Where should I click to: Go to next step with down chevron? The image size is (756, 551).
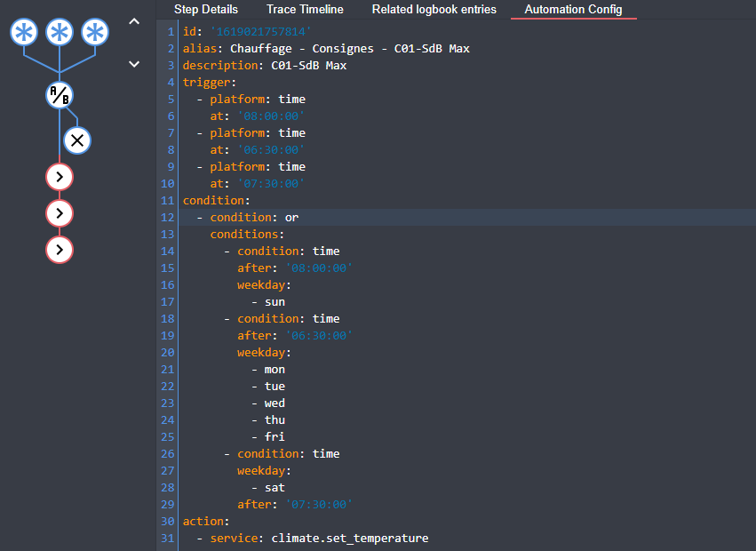[x=134, y=63]
